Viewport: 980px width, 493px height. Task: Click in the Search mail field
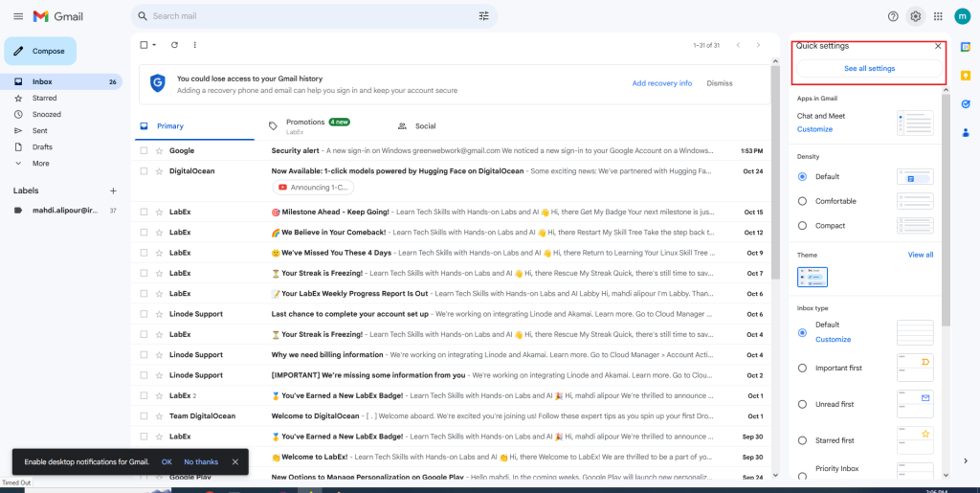click(306, 16)
